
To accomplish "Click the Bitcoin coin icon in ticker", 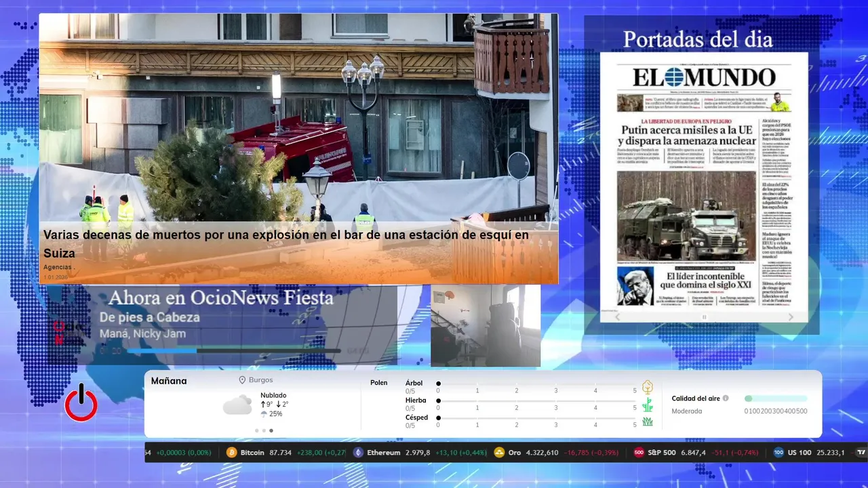I will (x=232, y=453).
